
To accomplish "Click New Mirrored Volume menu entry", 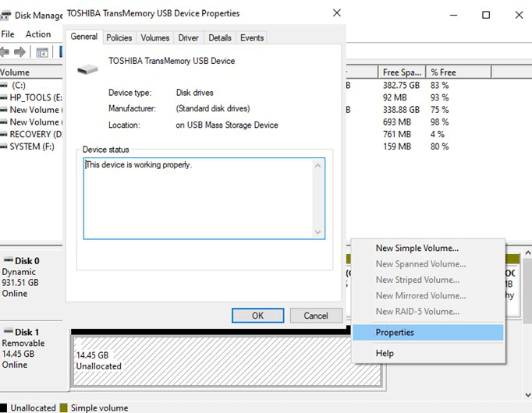I will click(427, 296).
